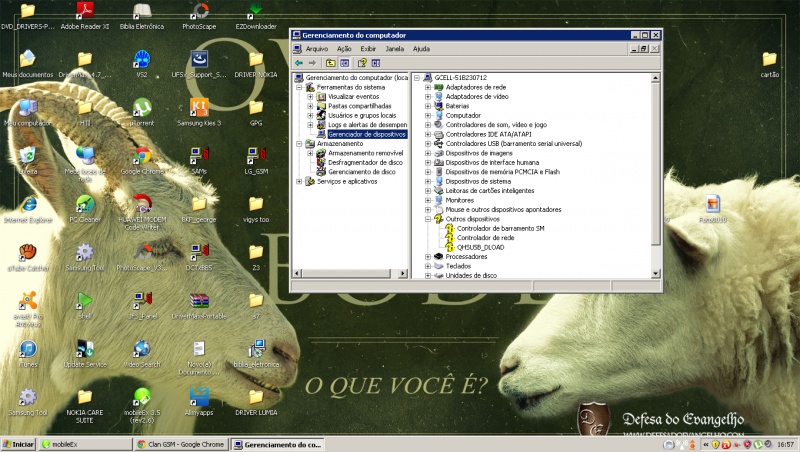The height and width of the screenshot is (452, 800).
Task: Click the Up one level folder icon
Action: pyautogui.click(x=331, y=63)
